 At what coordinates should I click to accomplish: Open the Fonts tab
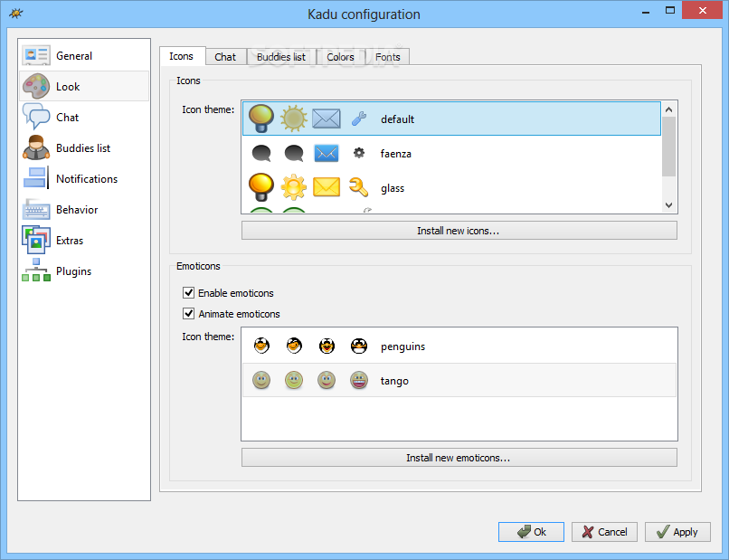(388, 57)
